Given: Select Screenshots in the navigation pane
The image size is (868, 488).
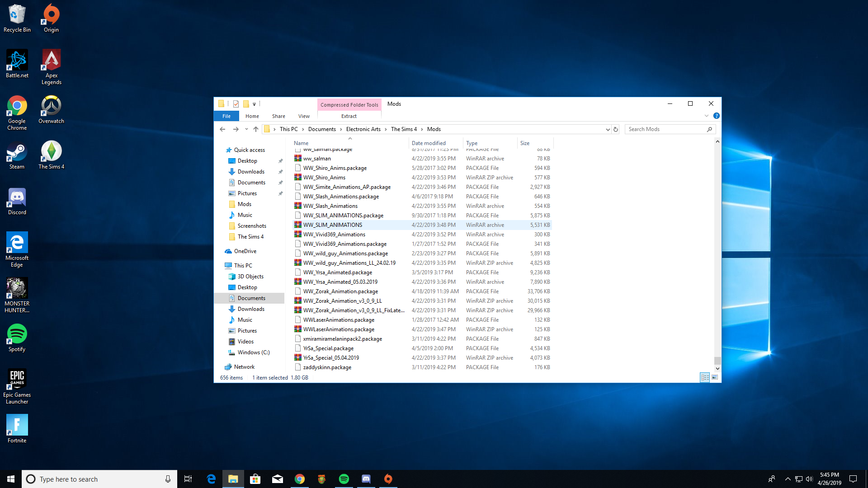Looking at the screenshot, I should click(252, 226).
